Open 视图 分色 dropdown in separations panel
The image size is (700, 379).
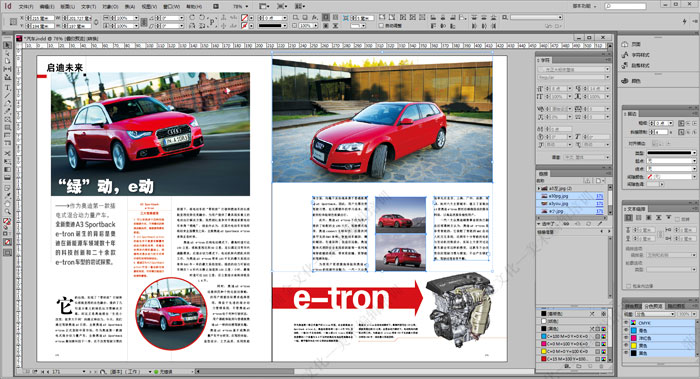click(654, 314)
